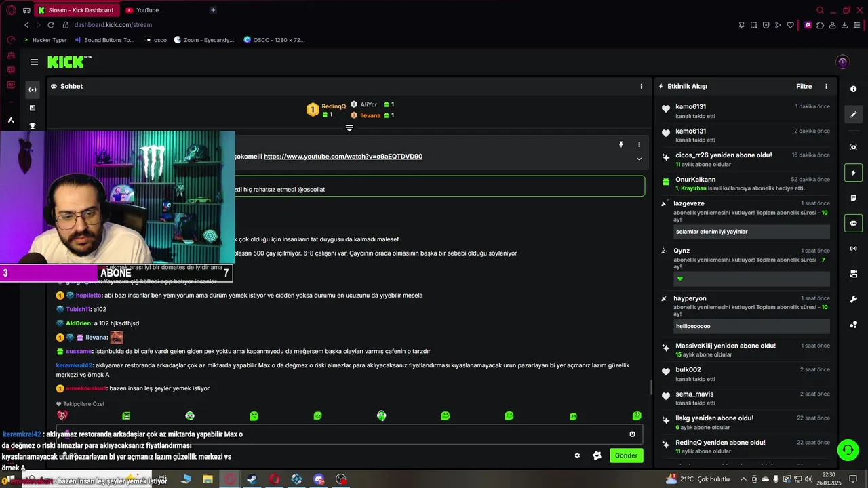The width and height of the screenshot is (868, 488).
Task: Open the stream info icon in right sidebar
Action: [x=853, y=89]
